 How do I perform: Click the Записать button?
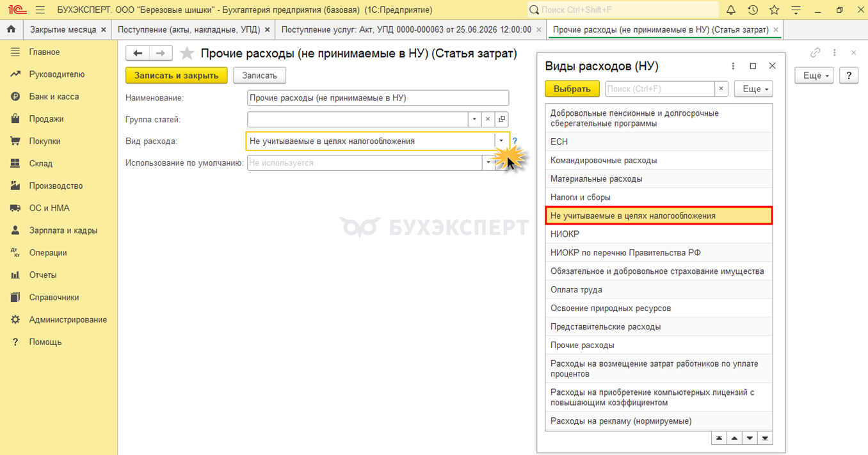[x=259, y=76]
